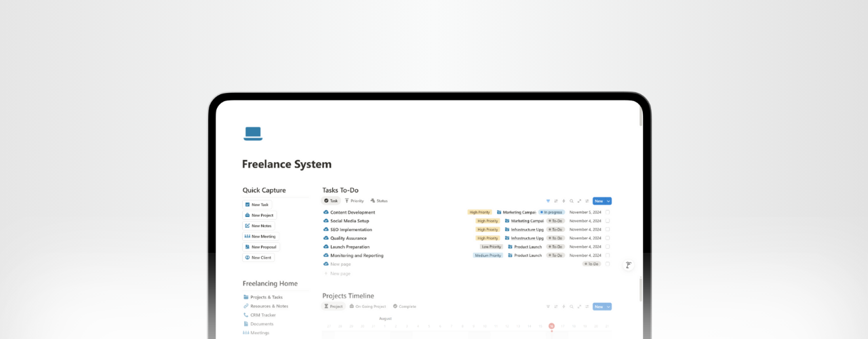
Task: Expand Tasks To-Do to full page
Action: click(579, 201)
